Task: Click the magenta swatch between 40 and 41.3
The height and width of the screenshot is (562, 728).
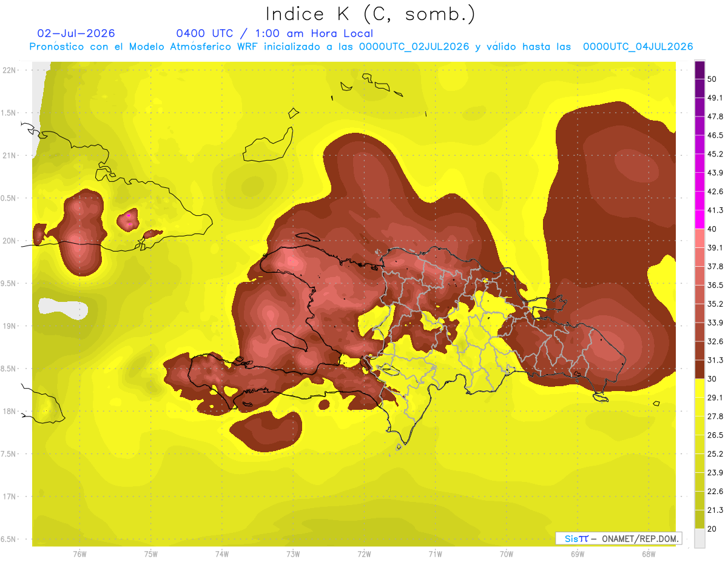Action: (x=699, y=219)
